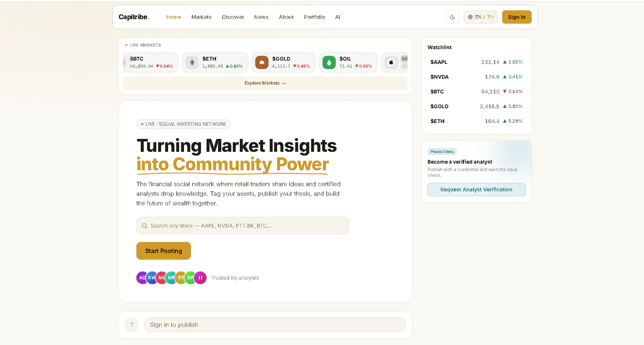Image resolution: width=644 pixels, height=345 pixels.
Task: Click the ST analyst avatar
Action: 180,278
